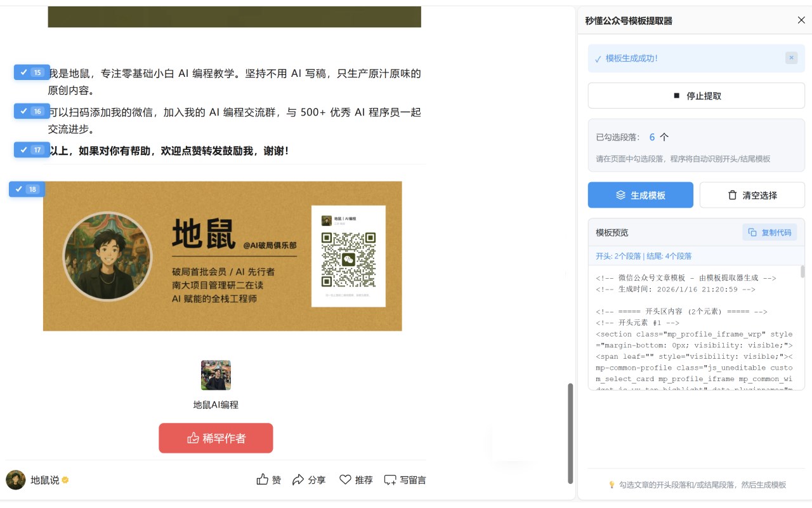Open 地鼠说 account avatar

(x=16, y=480)
